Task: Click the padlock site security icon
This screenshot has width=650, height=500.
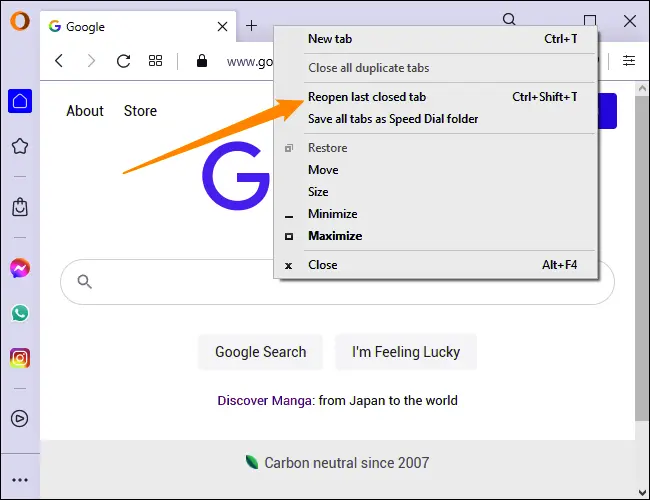Action: [202, 61]
